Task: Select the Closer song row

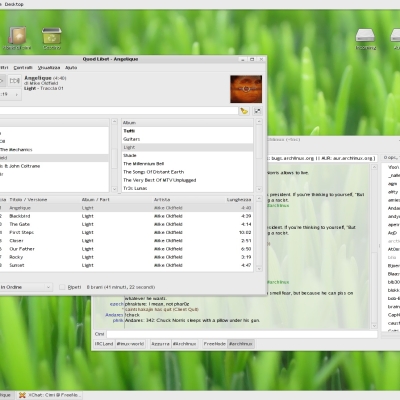Action: click(126, 241)
